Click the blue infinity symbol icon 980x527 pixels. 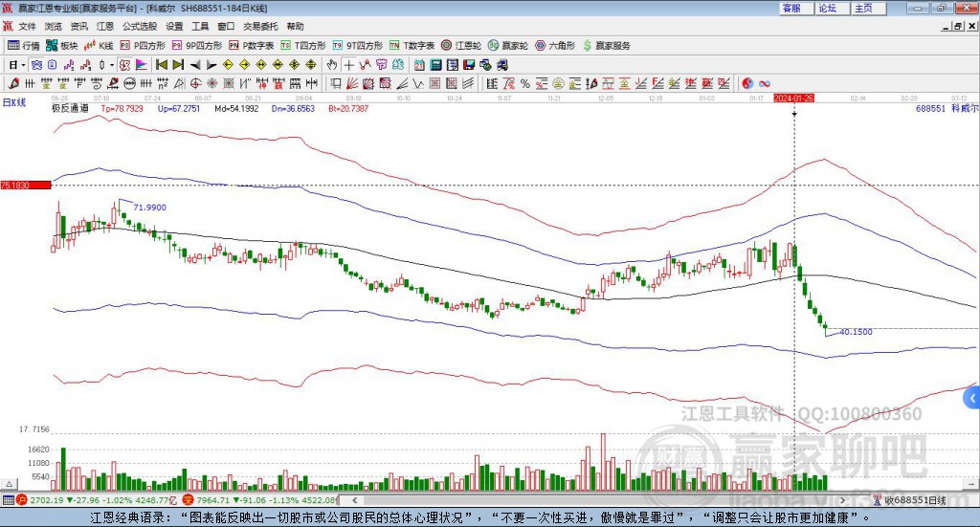tap(765, 83)
